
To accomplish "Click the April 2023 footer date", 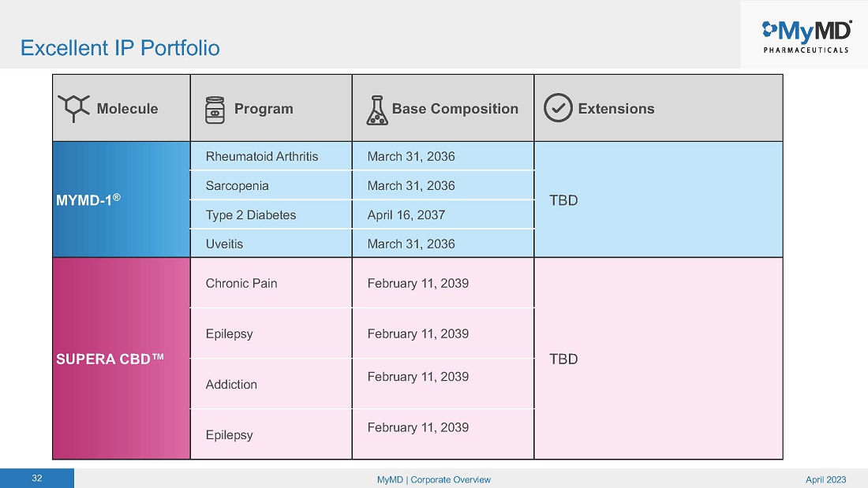I will click(x=825, y=479).
